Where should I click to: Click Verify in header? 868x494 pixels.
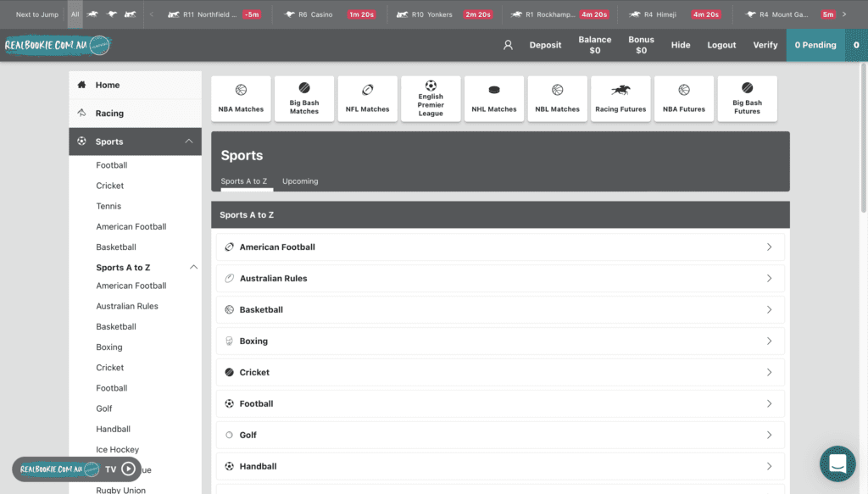pyautogui.click(x=765, y=45)
